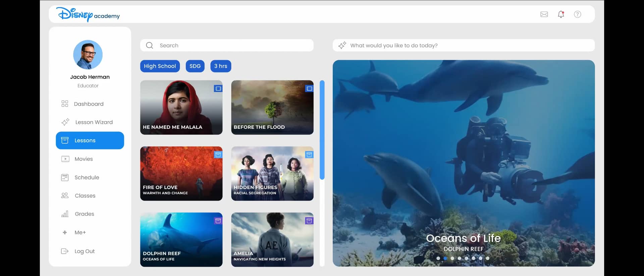Click the lesson icon on Hidden Figures card
The height and width of the screenshot is (276, 644).
pyautogui.click(x=309, y=155)
